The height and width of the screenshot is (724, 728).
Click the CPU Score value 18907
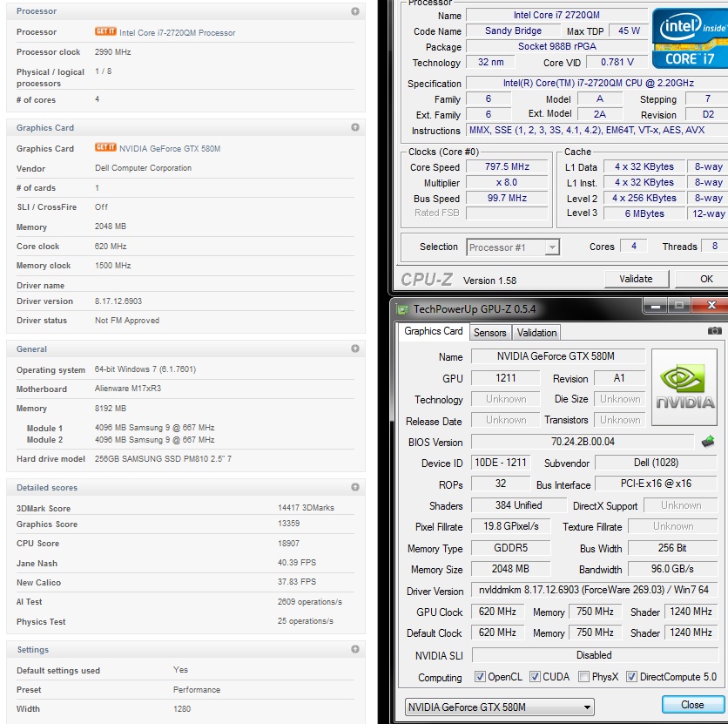pos(289,544)
